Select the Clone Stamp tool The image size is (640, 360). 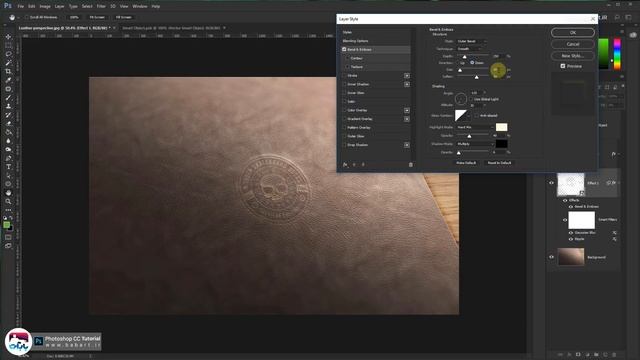[8, 106]
